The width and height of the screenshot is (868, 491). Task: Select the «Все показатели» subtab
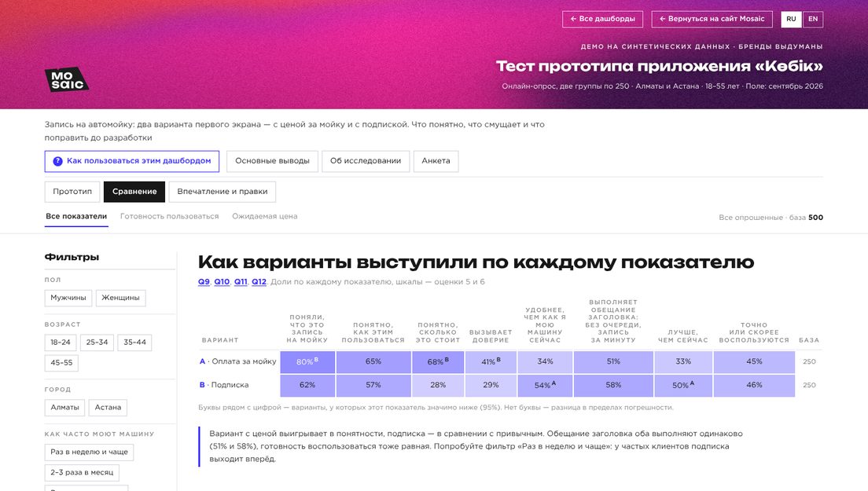point(75,217)
